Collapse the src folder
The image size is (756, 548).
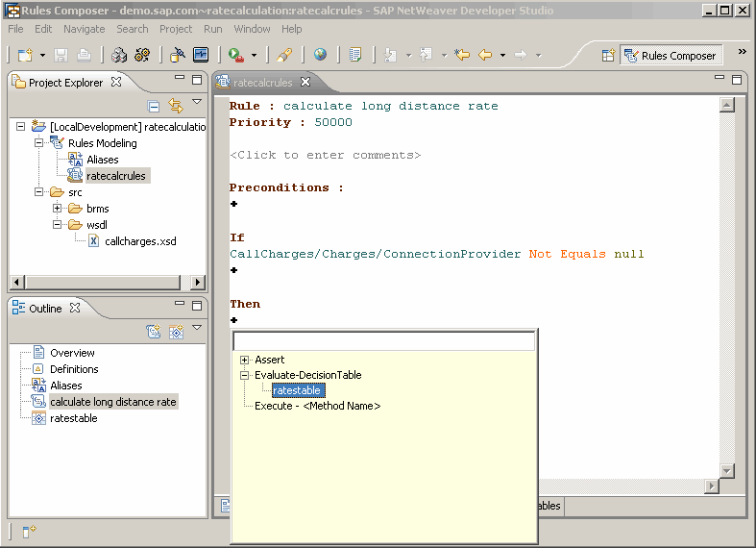tap(39, 192)
